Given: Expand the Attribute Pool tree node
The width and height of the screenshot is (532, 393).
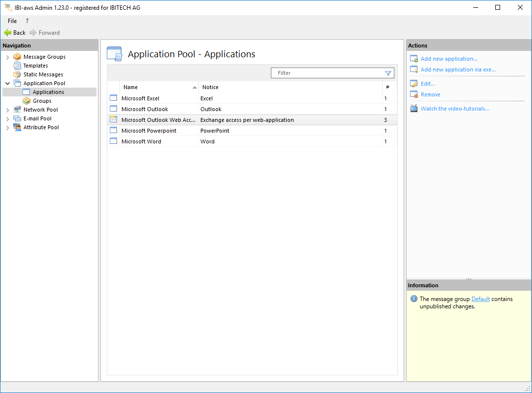Looking at the screenshot, I should click(7, 128).
